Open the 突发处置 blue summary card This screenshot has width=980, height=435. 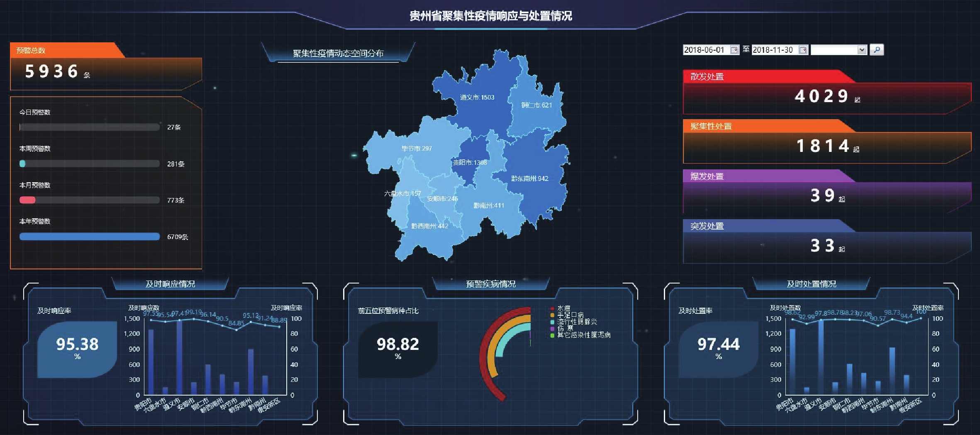click(x=826, y=245)
